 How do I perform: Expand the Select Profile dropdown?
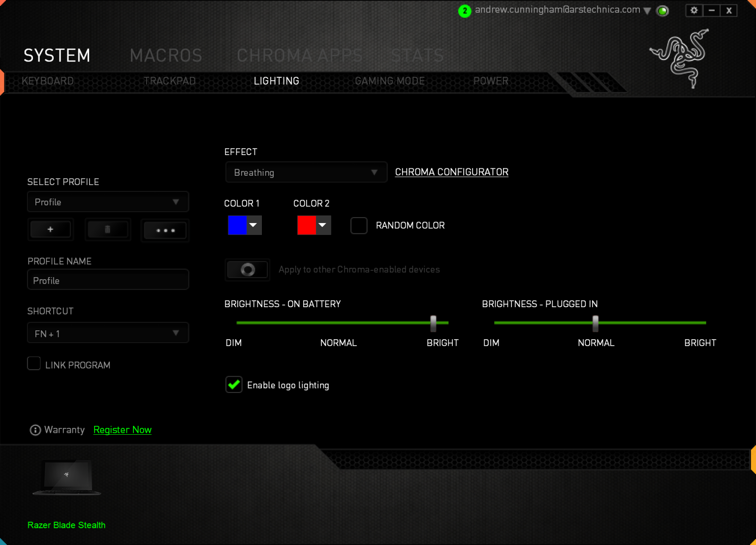click(x=108, y=202)
